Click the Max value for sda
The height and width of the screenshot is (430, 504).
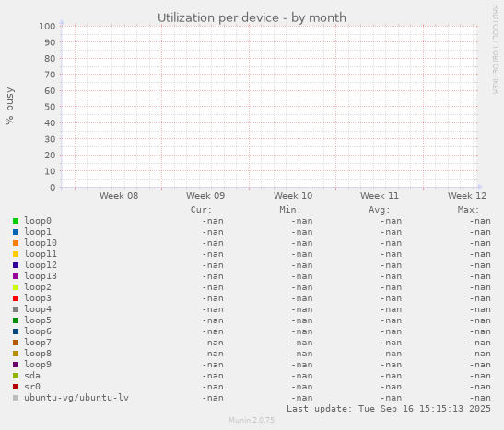tap(480, 376)
